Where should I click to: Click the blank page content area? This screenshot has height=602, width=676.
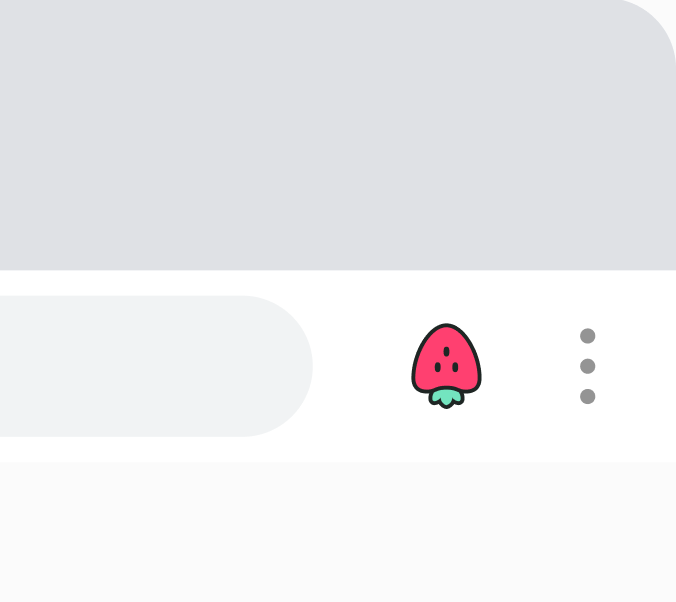[338, 532]
